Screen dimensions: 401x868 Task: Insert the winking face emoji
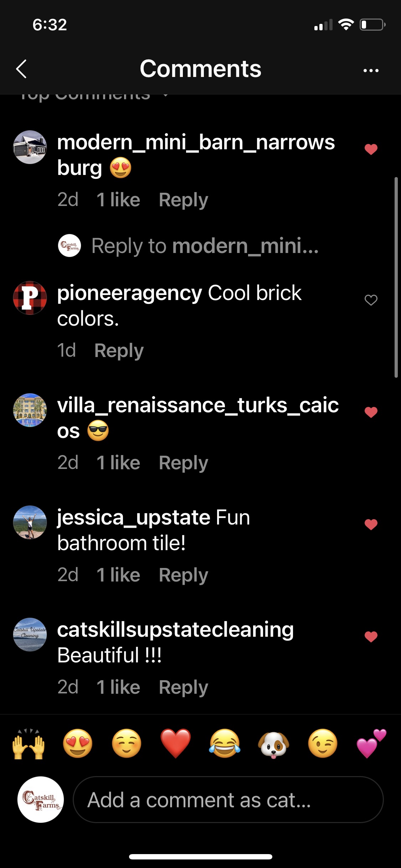pos(323,744)
